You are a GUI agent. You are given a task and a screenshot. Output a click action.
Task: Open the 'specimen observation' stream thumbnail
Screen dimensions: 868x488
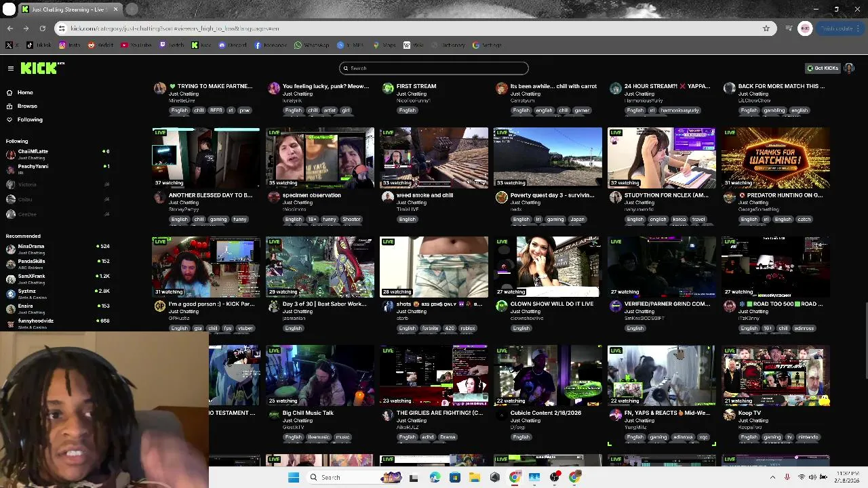(x=320, y=158)
